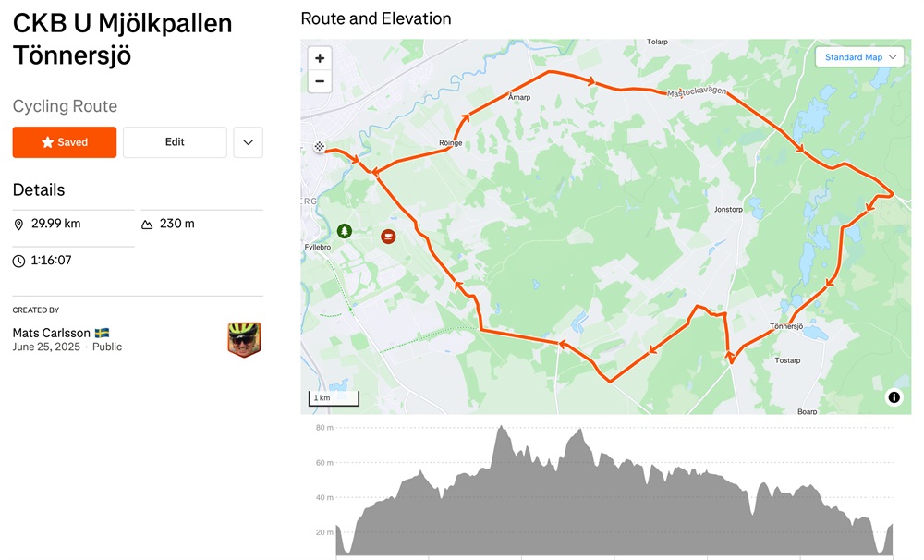
Task: Open Mats Carlsson profile link
Action: click(x=51, y=333)
